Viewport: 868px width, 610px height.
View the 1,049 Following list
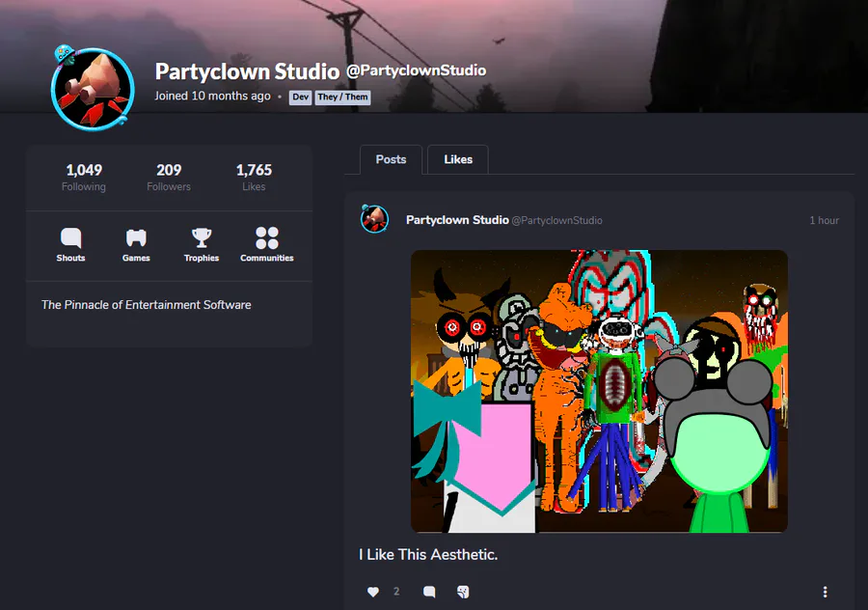84,178
